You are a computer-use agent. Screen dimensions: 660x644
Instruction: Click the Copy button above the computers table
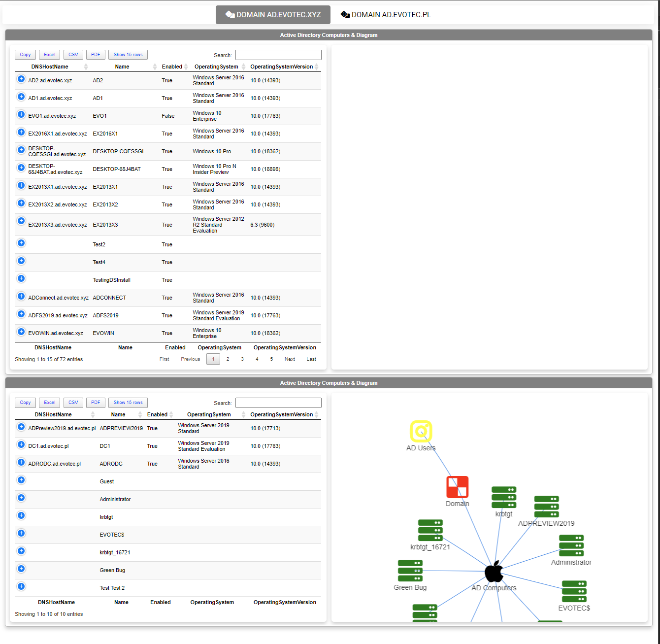25,54
